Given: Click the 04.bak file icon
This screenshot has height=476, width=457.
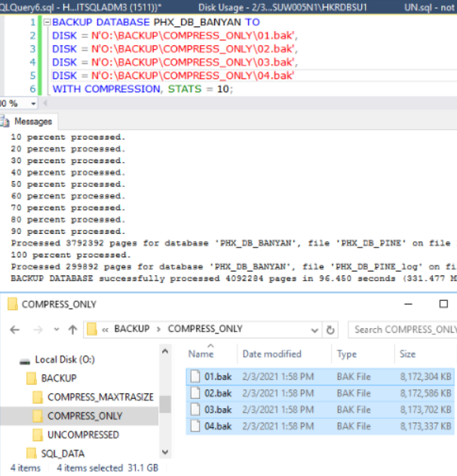Looking at the screenshot, I should coord(195,426).
